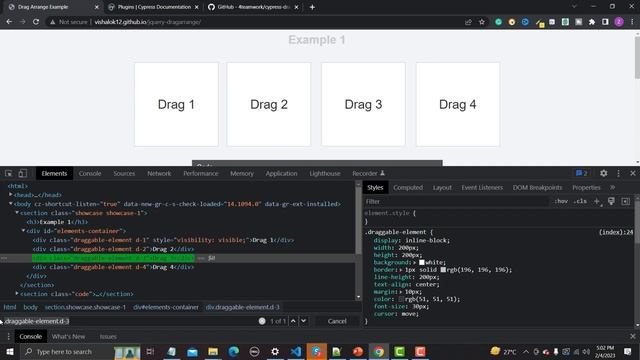Click the border rgb(196,196,196) color swatch
The height and width of the screenshot is (360, 640).
(x=443, y=270)
